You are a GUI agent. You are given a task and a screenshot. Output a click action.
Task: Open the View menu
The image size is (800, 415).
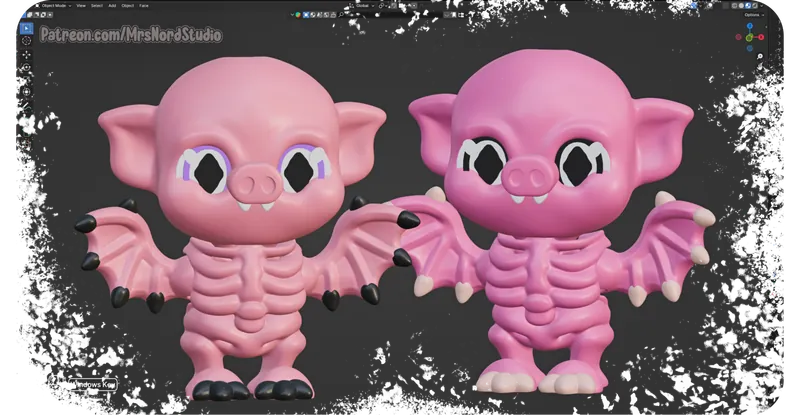(81, 6)
